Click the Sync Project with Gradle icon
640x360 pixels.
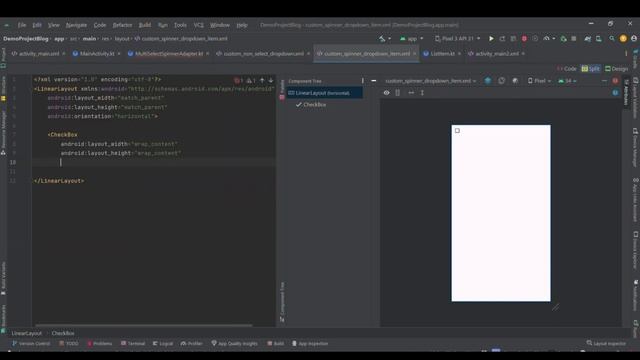[x=587, y=39]
